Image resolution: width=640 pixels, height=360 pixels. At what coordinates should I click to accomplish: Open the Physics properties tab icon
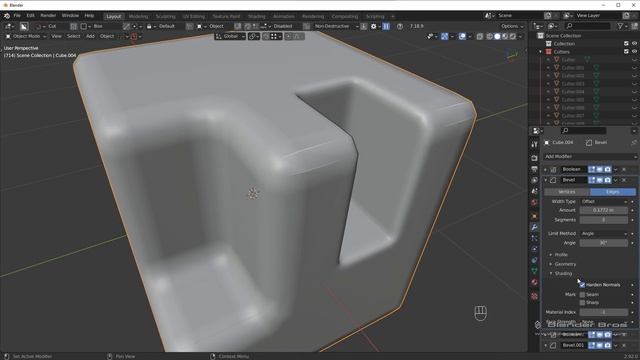[x=534, y=249]
